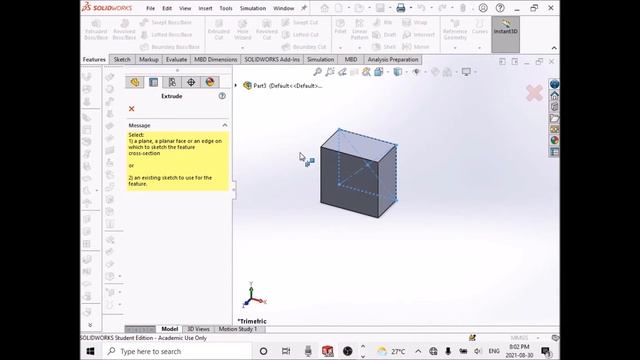This screenshot has height=360, width=640.
Task: Pin the menu bar with pushpin
Action: coord(304,8)
